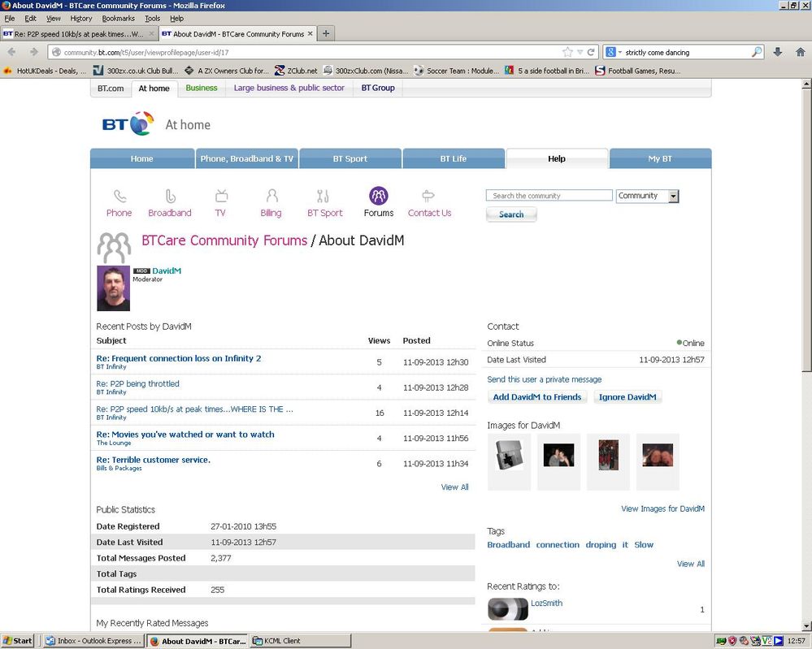Click the Business top link

click(202, 88)
